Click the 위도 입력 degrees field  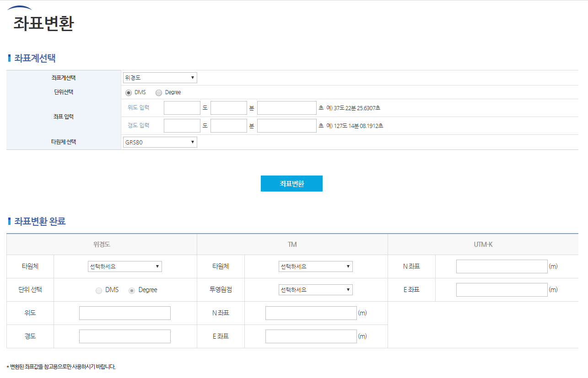tap(182, 107)
